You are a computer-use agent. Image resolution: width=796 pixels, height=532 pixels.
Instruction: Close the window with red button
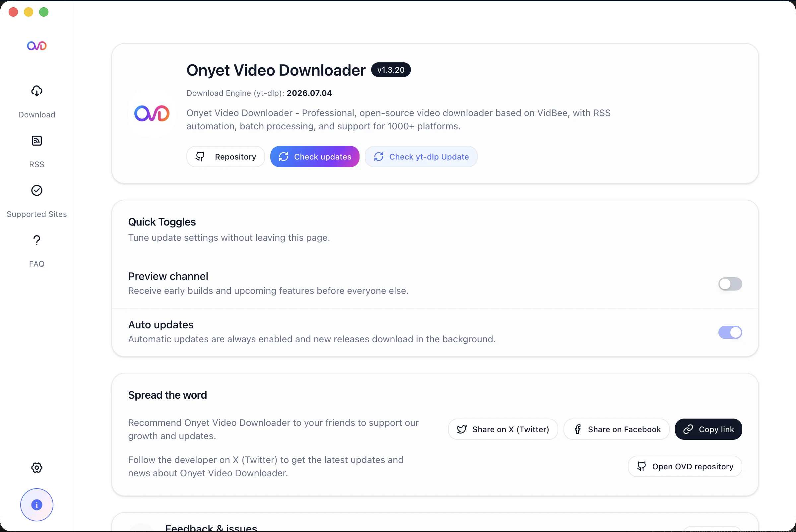coord(13,12)
